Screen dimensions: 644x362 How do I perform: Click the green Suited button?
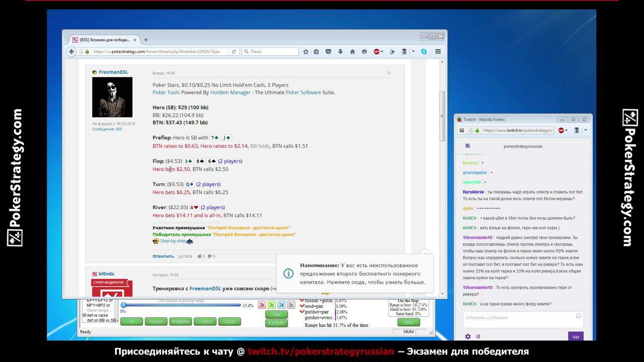point(205,321)
